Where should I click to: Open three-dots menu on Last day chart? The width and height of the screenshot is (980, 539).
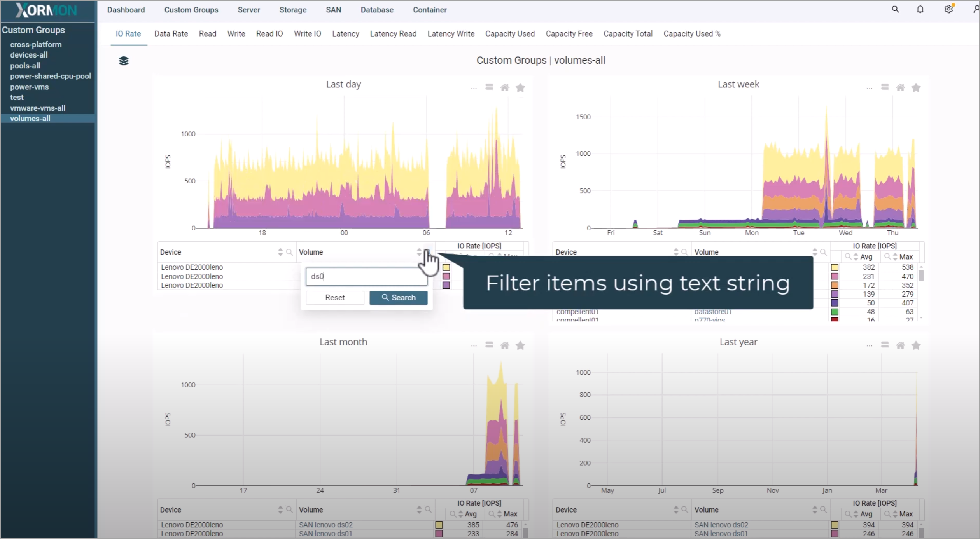474,88
